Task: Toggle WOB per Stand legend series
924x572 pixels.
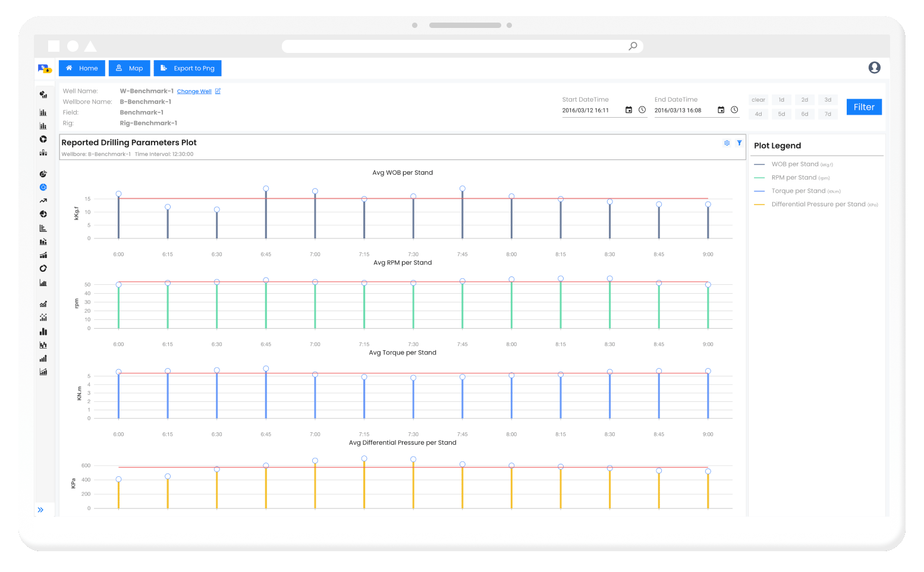Action: [x=794, y=164]
